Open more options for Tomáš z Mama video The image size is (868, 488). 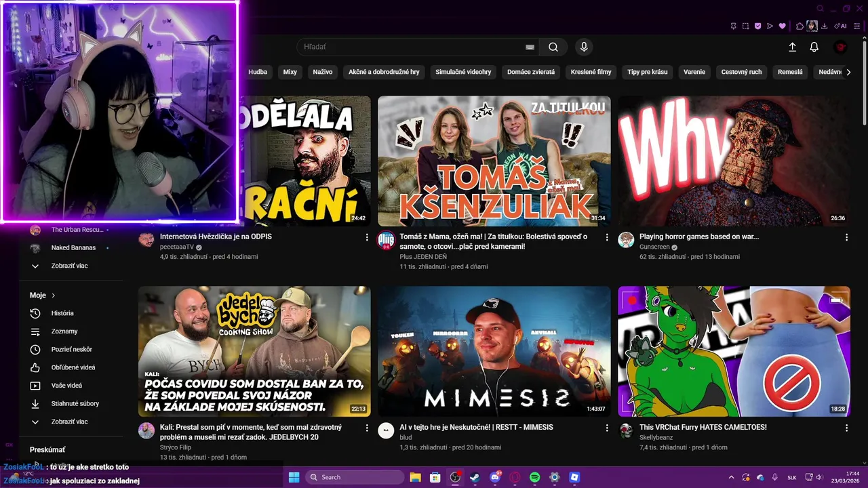[x=606, y=237]
